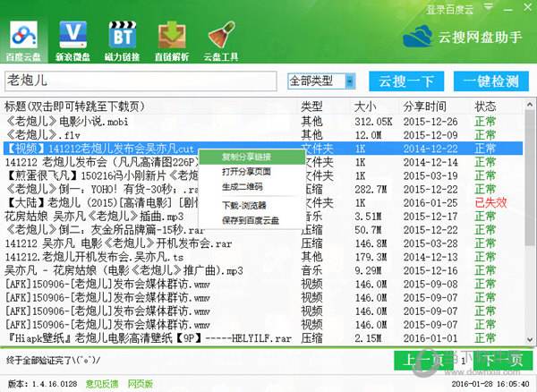Viewport: 537px width, 392px height.
Task: Select row 花房姑娘 吴亦凡《老炮儿》插曲.mp3
Action: tap(263, 217)
